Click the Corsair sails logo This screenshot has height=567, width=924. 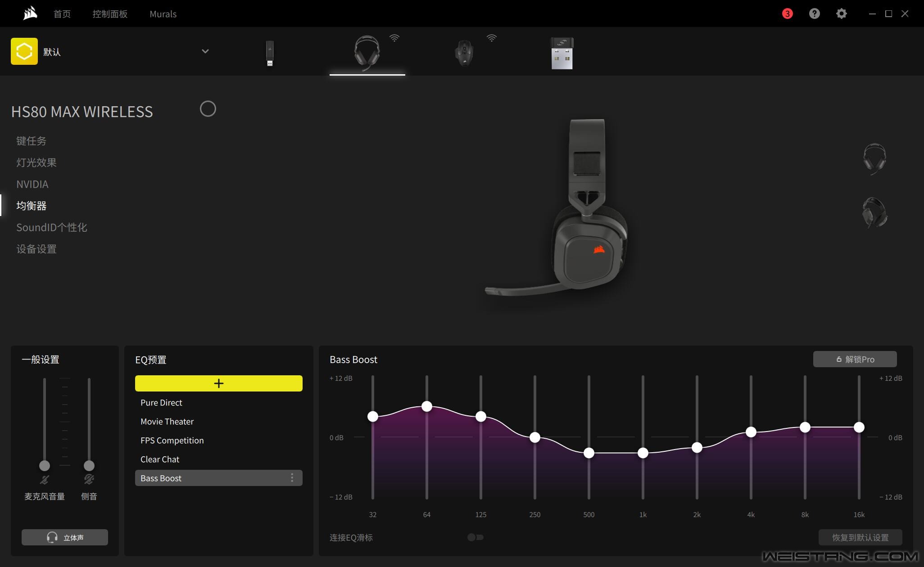coord(30,13)
